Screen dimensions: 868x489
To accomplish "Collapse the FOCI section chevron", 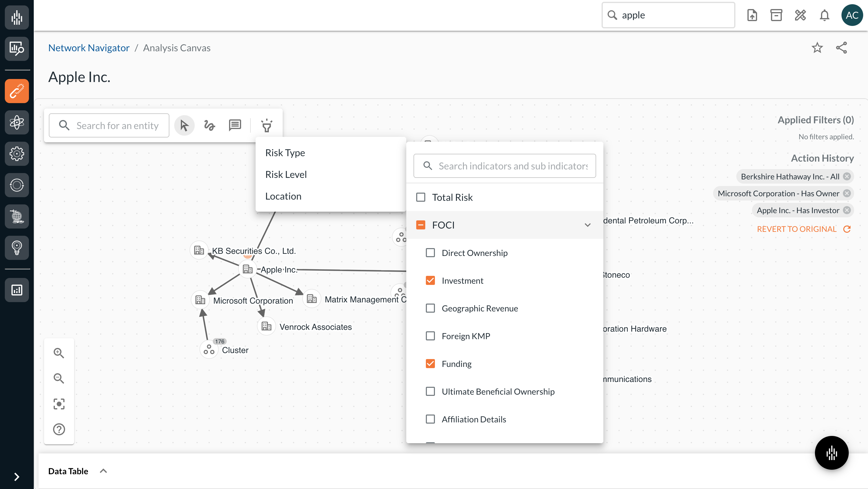I will (x=587, y=225).
